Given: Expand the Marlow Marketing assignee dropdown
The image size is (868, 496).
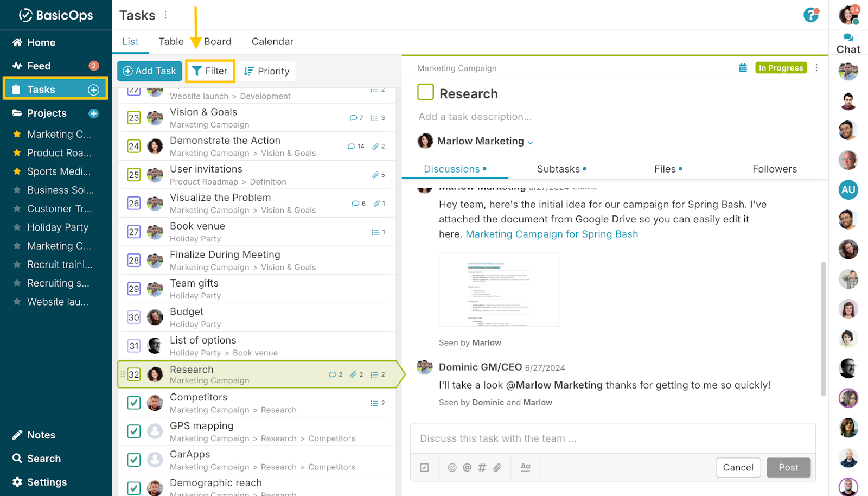Looking at the screenshot, I should click(x=530, y=141).
